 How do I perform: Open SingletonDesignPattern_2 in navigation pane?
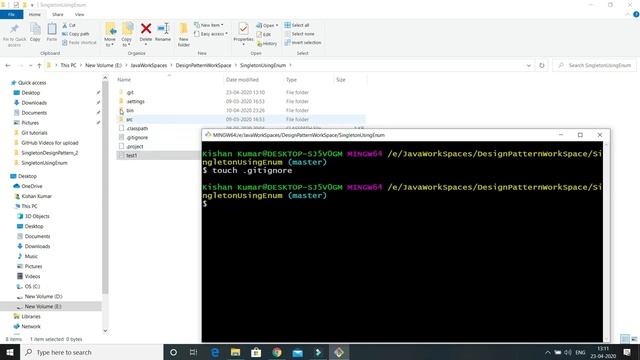(49, 153)
